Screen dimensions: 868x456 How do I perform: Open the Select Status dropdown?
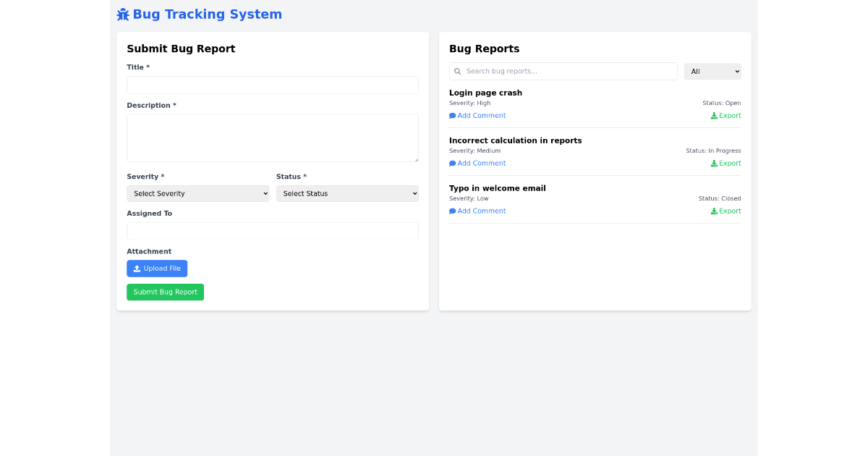pos(347,193)
